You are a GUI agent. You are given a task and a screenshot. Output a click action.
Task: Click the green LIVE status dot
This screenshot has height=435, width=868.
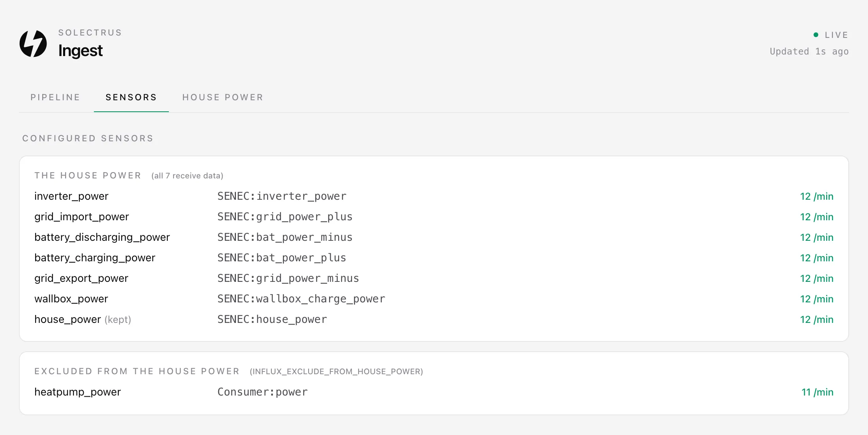(816, 35)
